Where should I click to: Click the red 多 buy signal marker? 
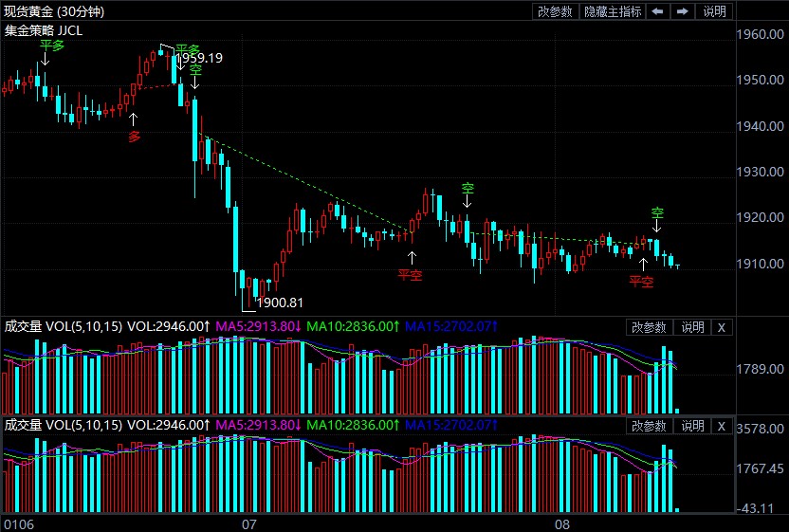pos(134,136)
